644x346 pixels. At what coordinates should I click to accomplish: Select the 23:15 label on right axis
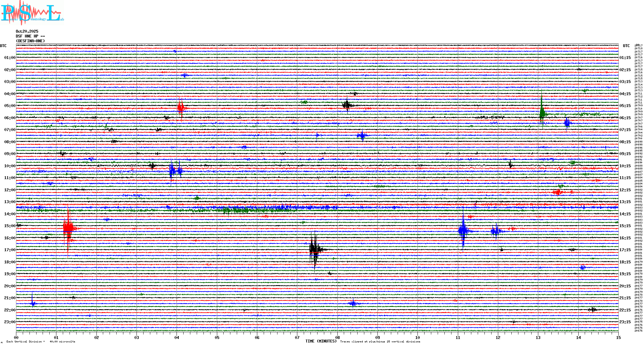(625, 322)
